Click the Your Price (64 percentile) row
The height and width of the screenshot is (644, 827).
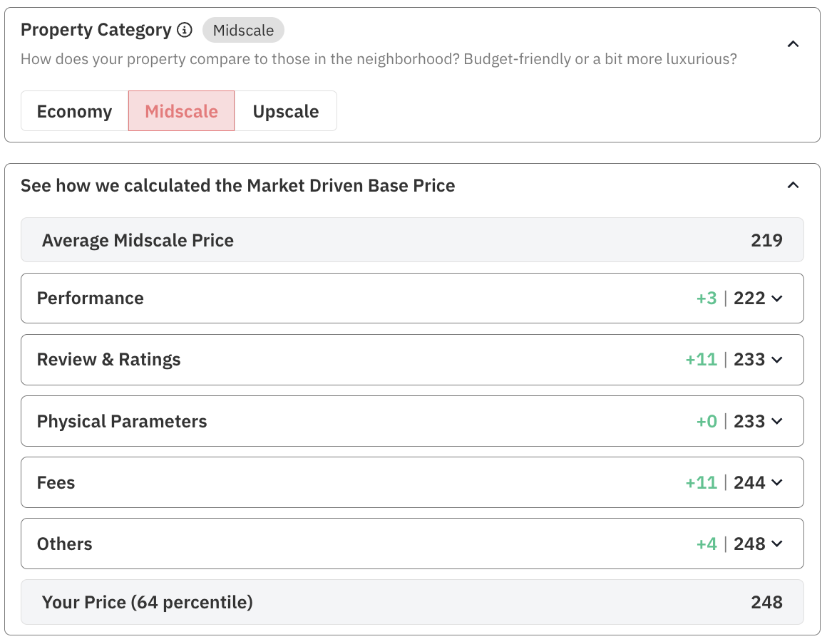click(412, 603)
